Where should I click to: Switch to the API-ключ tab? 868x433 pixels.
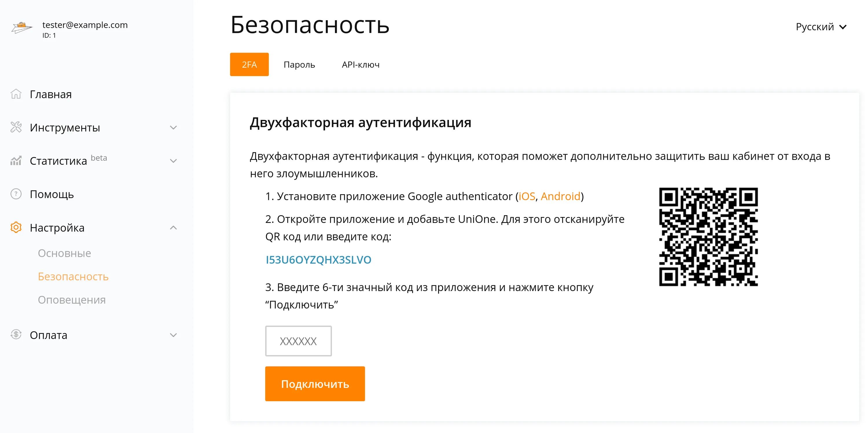pyautogui.click(x=361, y=64)
